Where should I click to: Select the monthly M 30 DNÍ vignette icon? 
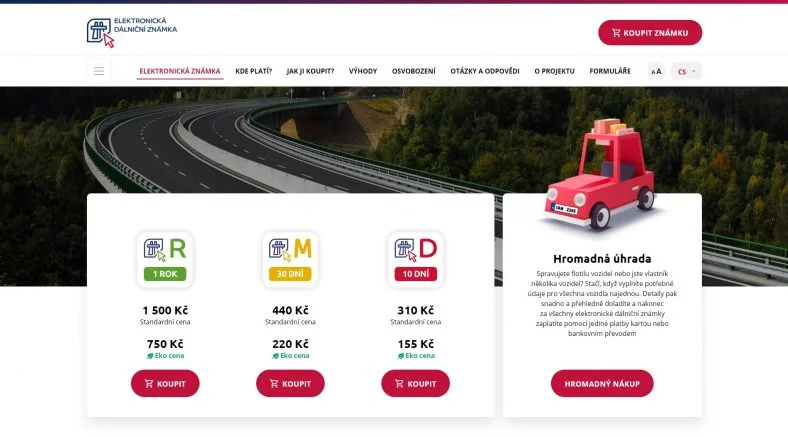(290, 260)
